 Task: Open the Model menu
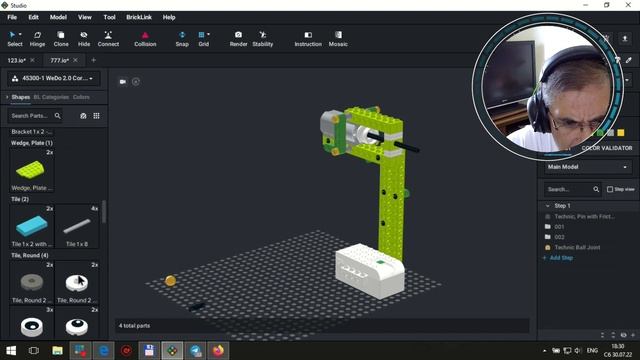tap(58, 17)
